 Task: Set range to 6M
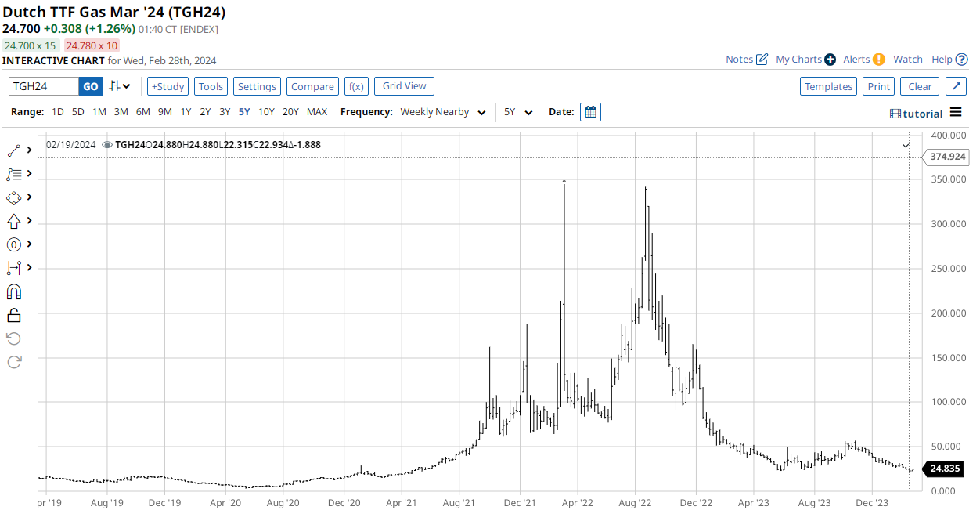coord(142,112)
